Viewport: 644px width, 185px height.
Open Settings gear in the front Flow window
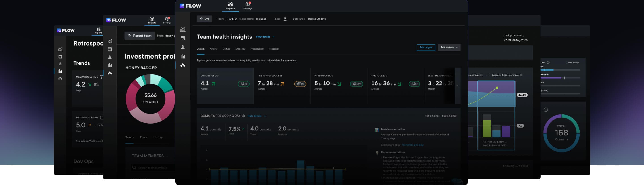248,6
